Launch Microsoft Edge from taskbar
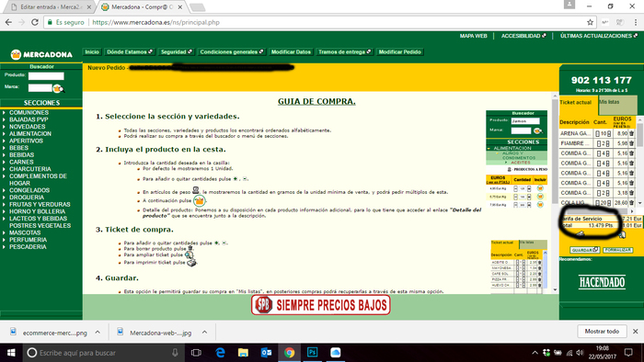644x362 pixels. [220, 353]
